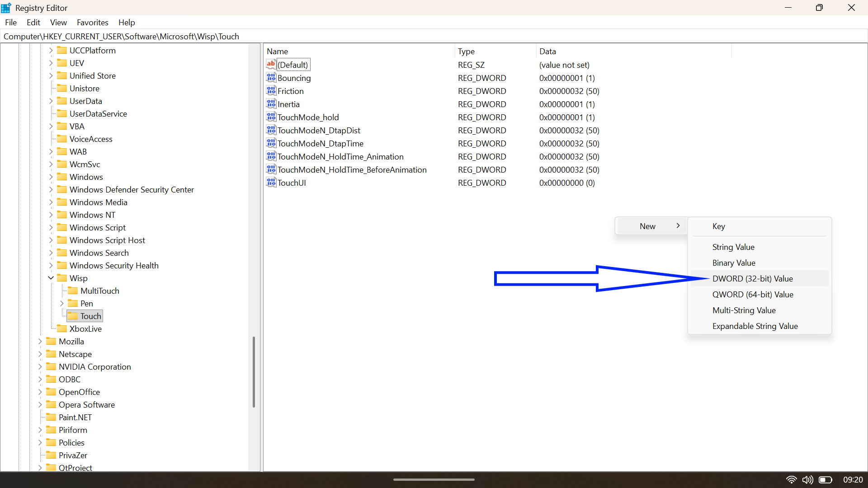Click the Wi-Fi icon in system tray

(x=792, y=480)
